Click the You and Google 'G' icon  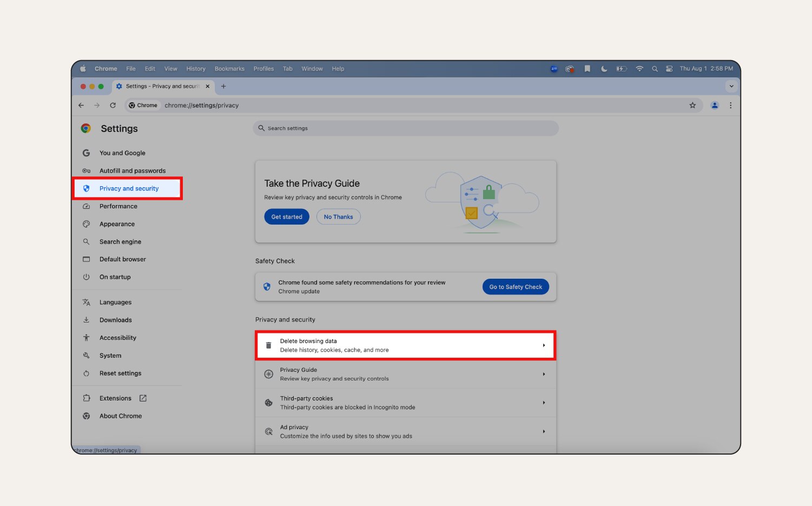(x=86, y=153)
